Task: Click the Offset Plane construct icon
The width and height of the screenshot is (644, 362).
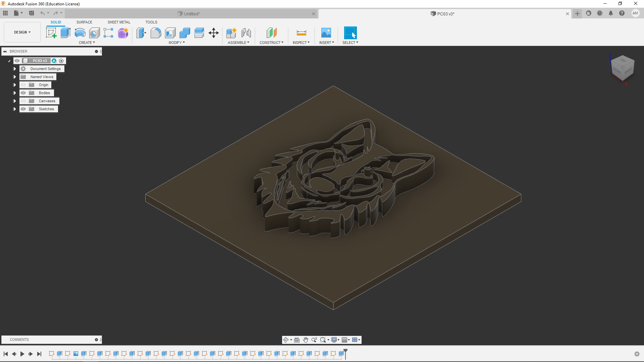Action: [x=271, y=33]
